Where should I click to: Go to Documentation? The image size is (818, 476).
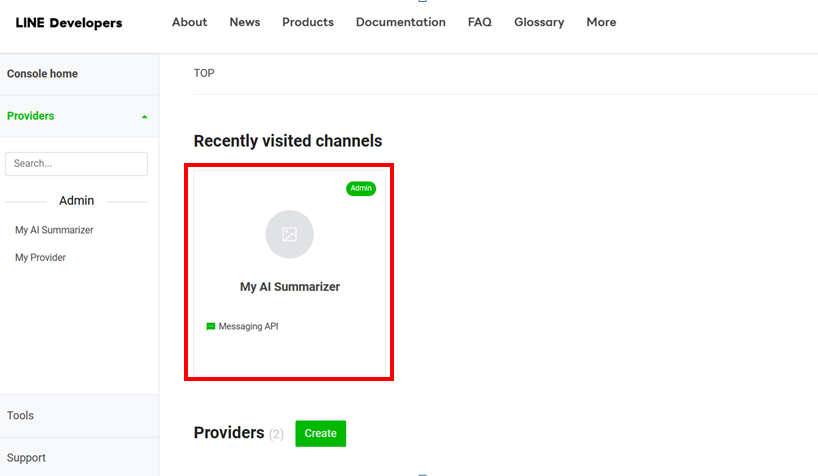tap(400, 22)
